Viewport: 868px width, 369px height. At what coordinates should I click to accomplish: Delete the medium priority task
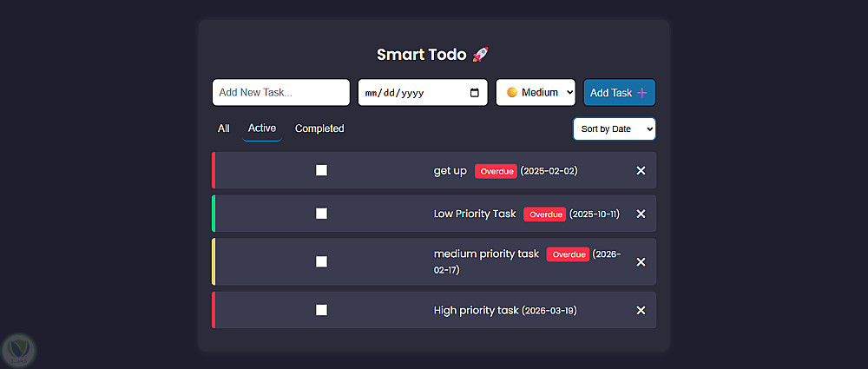click(x=641, y=262)
